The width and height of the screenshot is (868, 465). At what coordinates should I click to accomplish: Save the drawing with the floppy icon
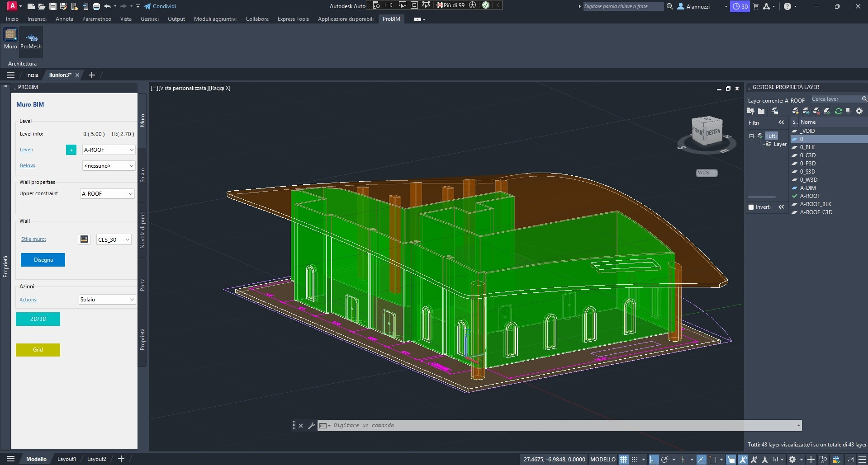click(x=52, y=6)
